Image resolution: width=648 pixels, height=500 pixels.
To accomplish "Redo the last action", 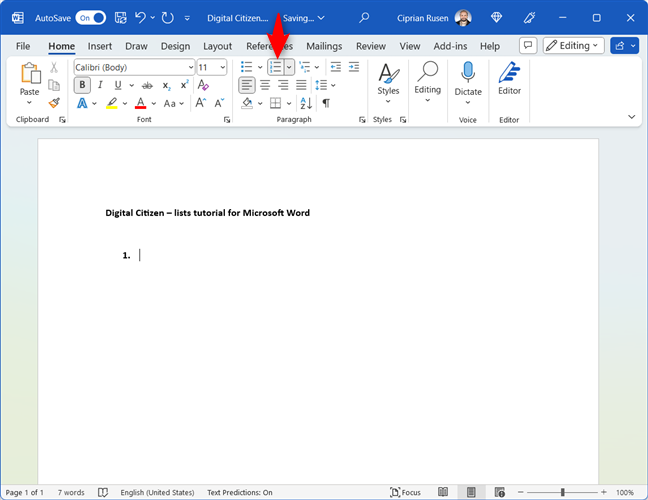I will tap(167, 18).
